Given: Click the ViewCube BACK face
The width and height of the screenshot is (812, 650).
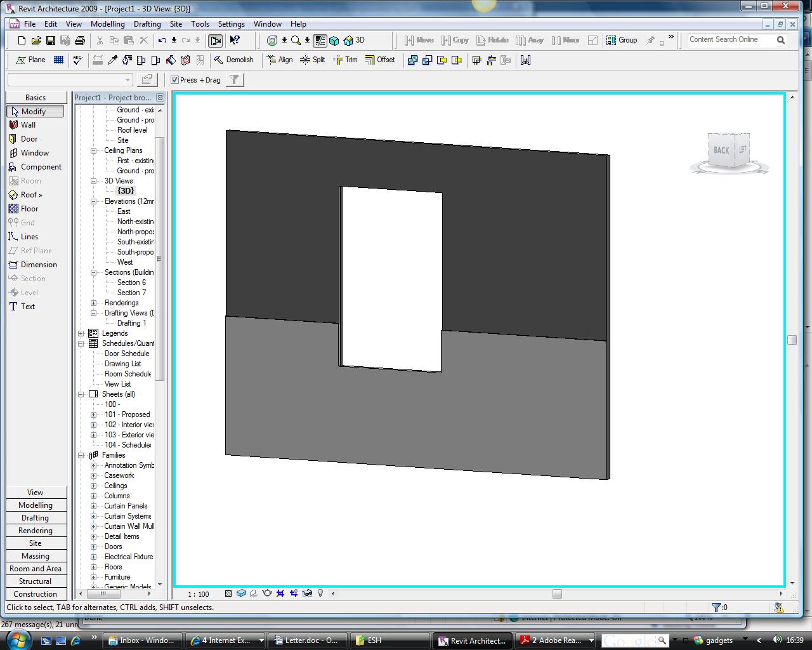Looking at the screenshot, I should coord(721,150).
